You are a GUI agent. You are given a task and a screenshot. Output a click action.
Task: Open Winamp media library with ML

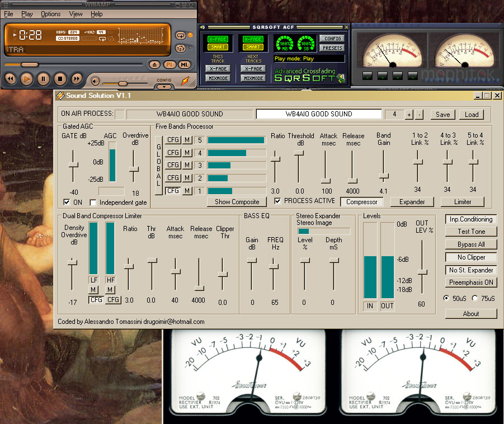point(185,65)
